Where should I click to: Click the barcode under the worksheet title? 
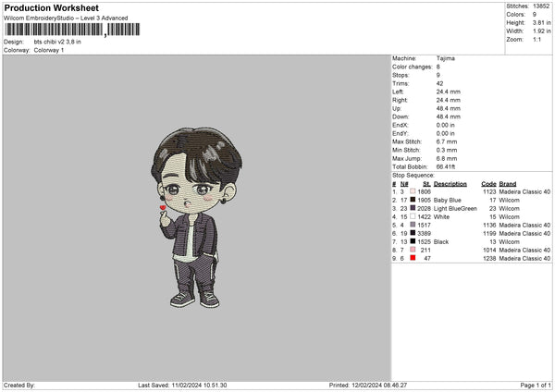[x=72, y=30]
